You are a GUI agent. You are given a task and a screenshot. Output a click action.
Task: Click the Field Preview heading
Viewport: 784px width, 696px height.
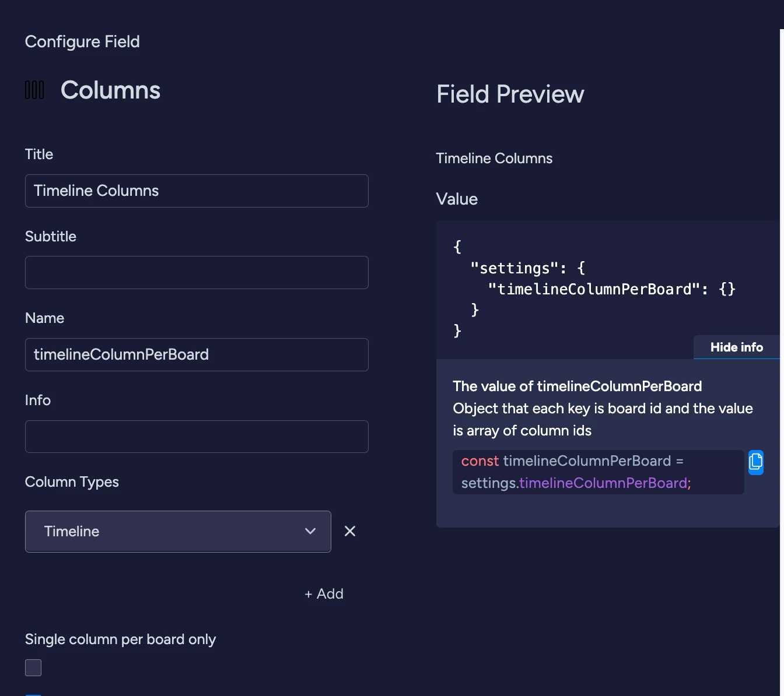tap(510, 94)
